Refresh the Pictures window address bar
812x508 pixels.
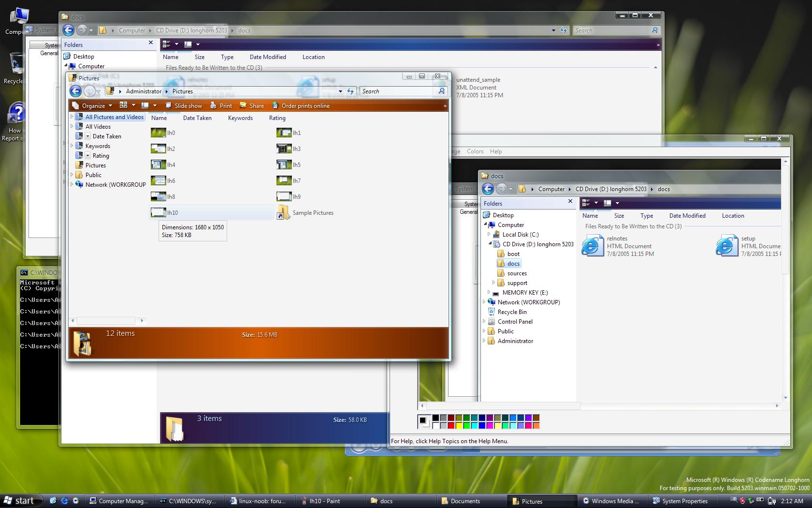click(350, 91)
